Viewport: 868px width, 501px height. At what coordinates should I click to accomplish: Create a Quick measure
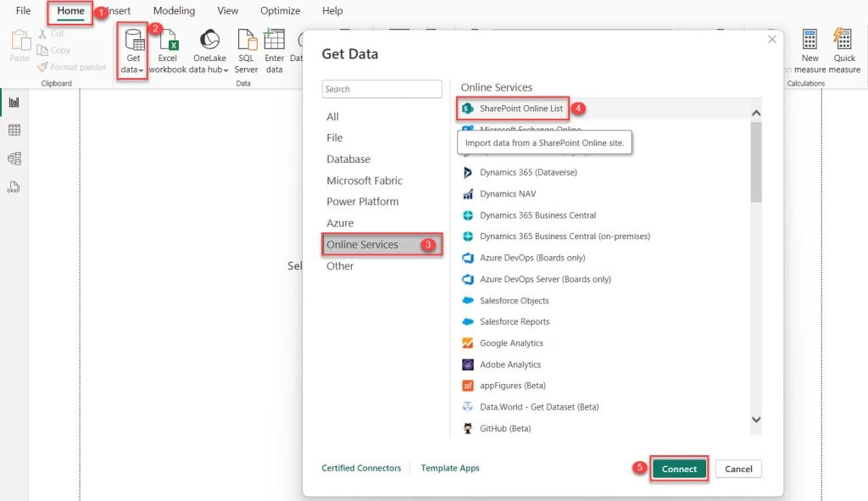coord(844,51)
